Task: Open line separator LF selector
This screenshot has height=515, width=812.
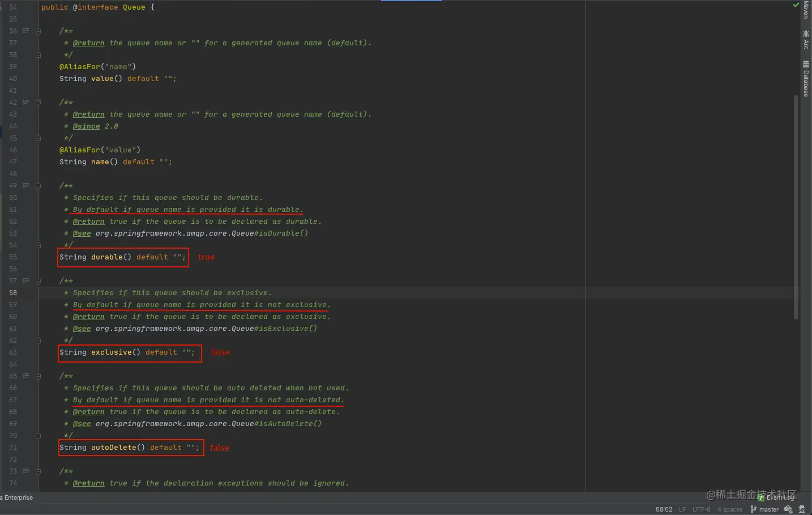Action: click(x=682, y=509)
